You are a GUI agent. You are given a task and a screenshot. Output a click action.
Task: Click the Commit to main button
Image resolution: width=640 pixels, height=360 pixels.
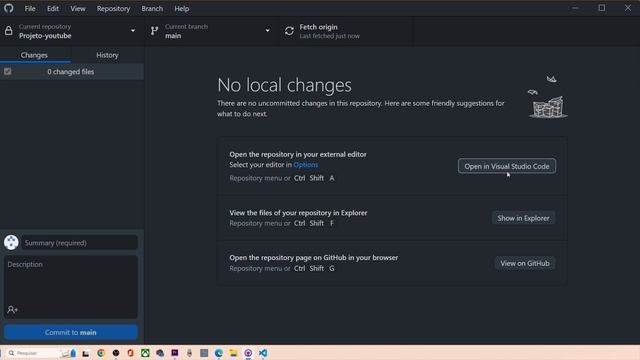(71, 332)
